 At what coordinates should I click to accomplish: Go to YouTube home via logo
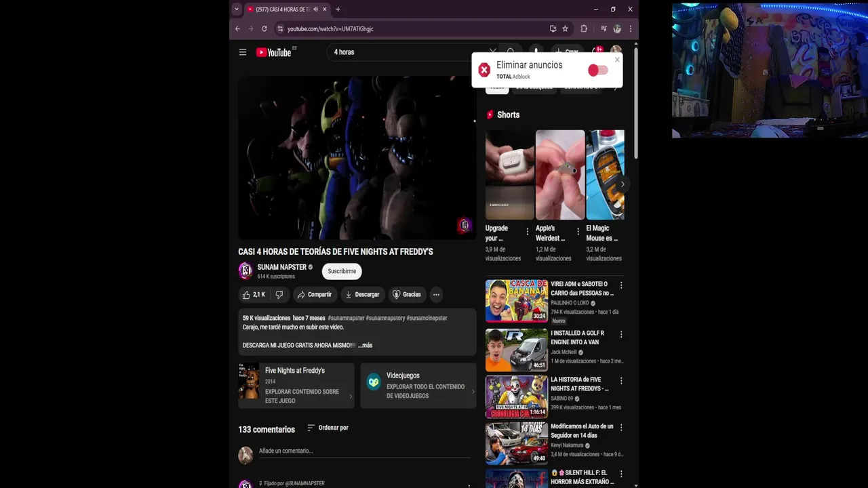pyautogui.click(x=273, y=52)
